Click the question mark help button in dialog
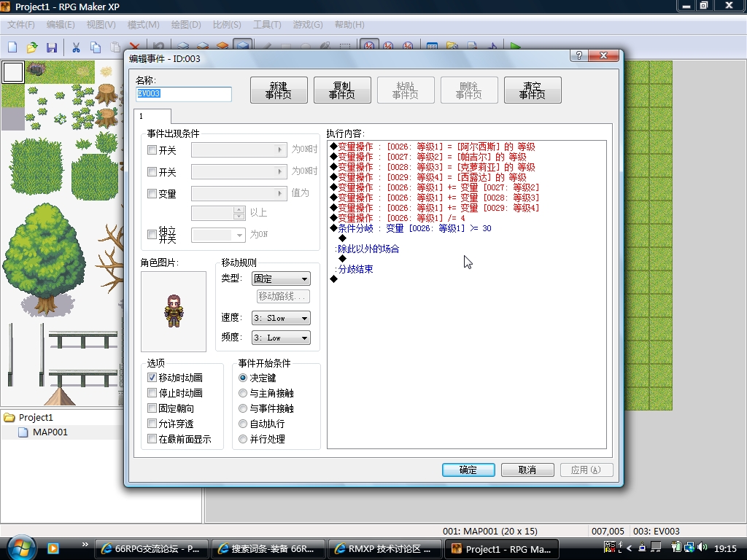 578,55
